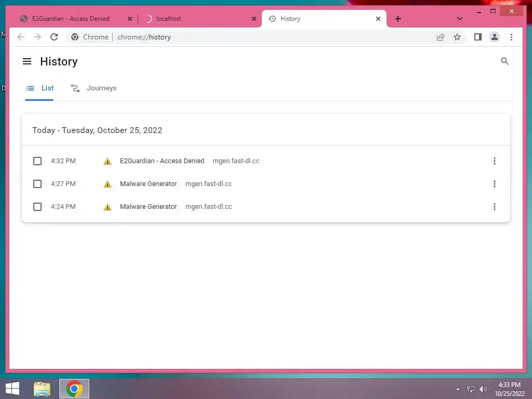Open actions menu for 4:24 PM entry
Viewport: 532px width, 399px height.
[495, 207]
